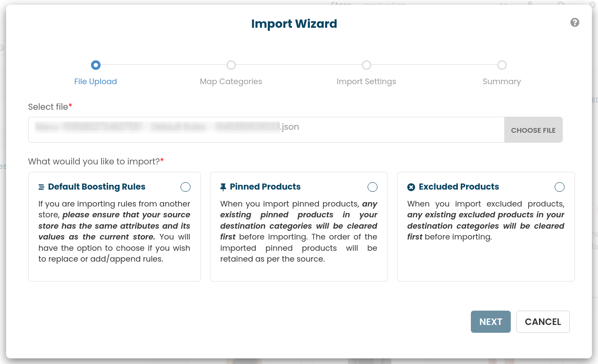Image resolution: width=598 pixels, height=364 pixels.
Task: Click the CHOOSE FILE button
Action: [533, 130]
